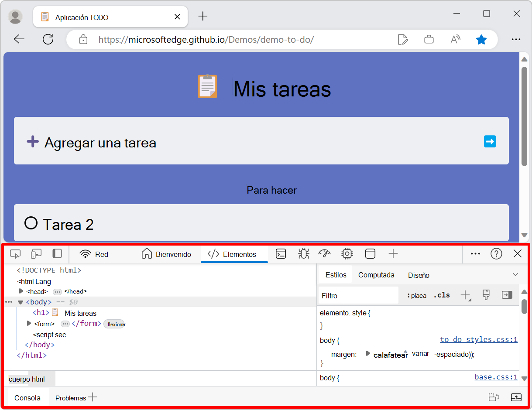This screenshot has height=410, width=532.
Task: Open DevTools settings gear
Action: [x=347, y=253]
